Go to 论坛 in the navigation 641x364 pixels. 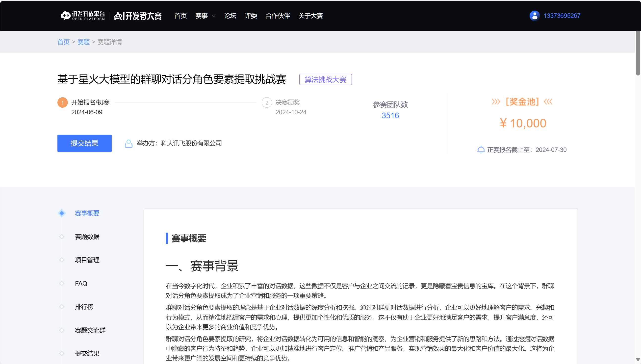230,16
